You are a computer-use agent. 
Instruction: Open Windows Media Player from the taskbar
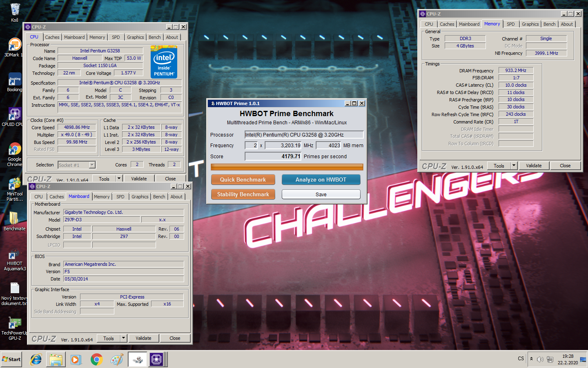pyautogui.click(x=76, y=359)
